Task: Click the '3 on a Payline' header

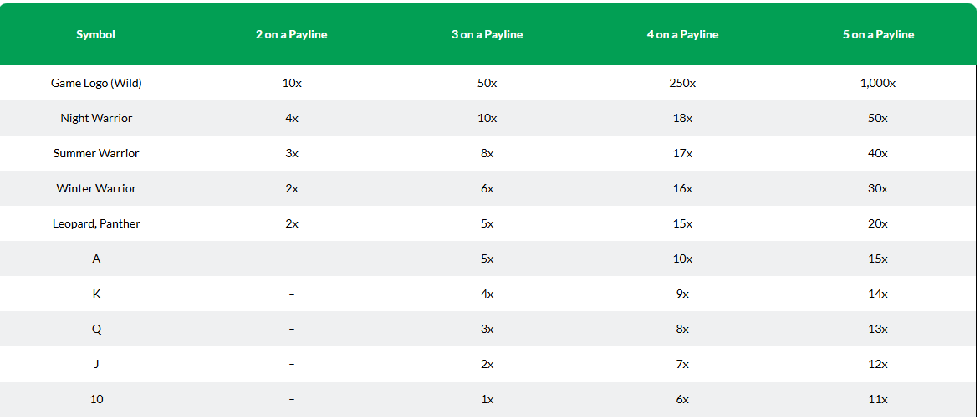Action: tap(487, 35)
